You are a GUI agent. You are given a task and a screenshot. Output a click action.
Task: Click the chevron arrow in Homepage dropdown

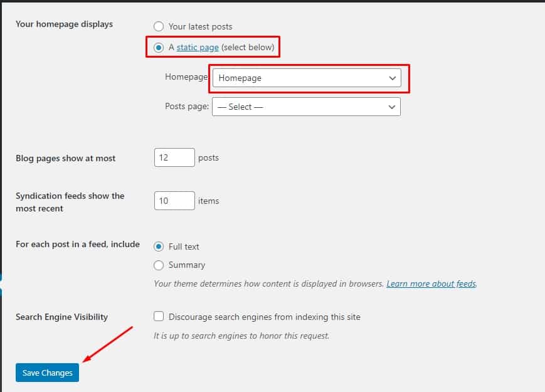393,78
